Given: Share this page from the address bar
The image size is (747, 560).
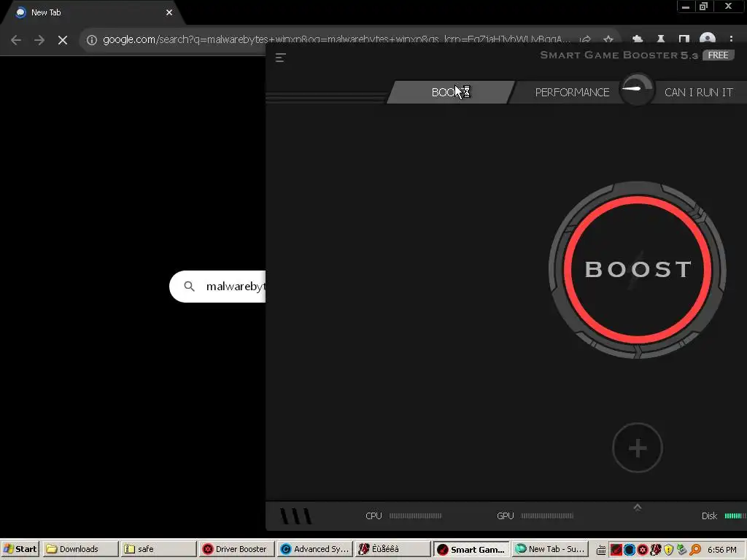Looking at the screenshot, I should 586,39.
